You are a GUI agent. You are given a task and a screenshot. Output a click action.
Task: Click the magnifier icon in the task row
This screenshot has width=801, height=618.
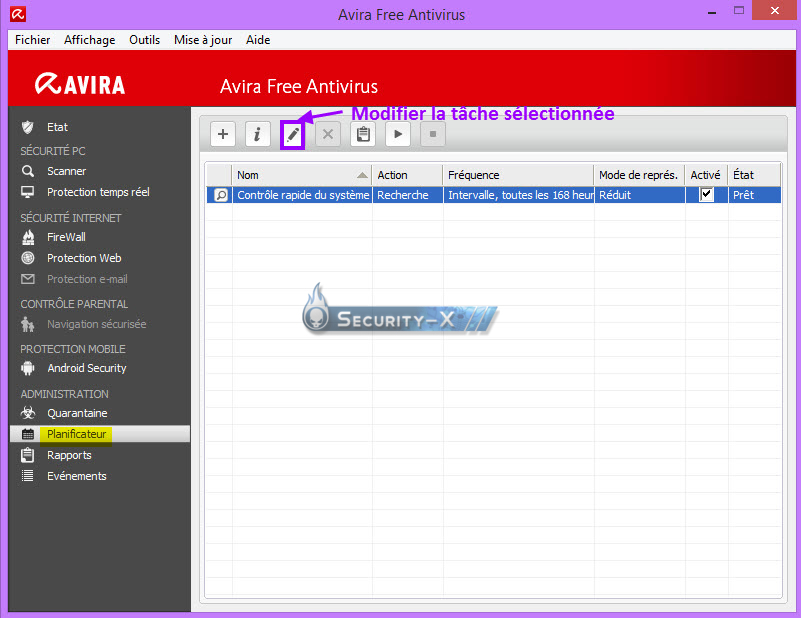click(x=221, y=195)
